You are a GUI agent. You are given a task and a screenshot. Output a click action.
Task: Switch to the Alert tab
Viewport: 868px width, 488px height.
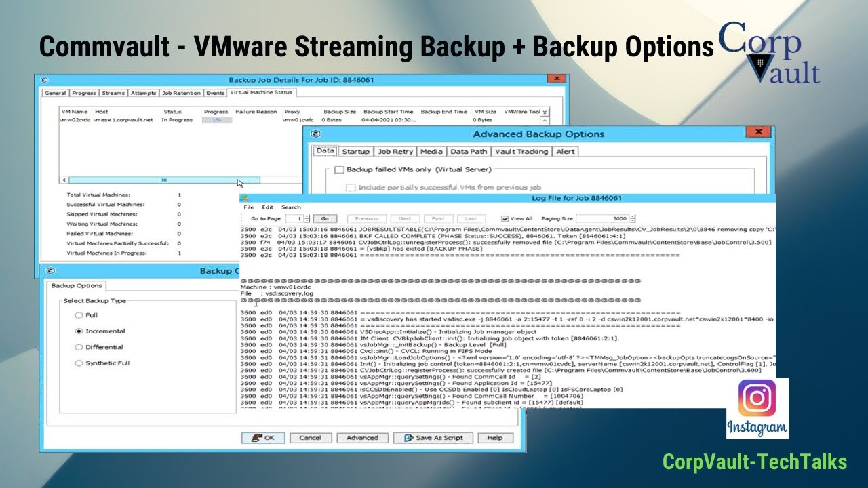pyautogui.click(x=566, y=152)
